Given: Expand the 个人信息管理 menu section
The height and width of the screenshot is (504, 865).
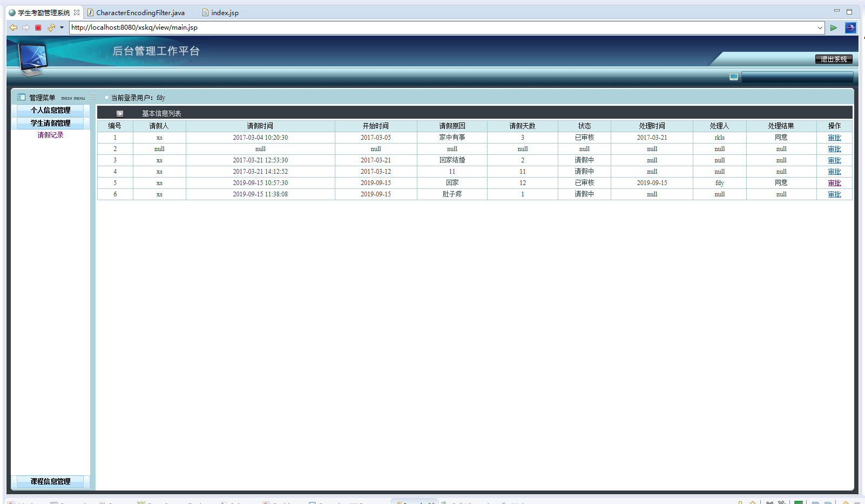Looking at the screenshot, I should coord(50,110).
